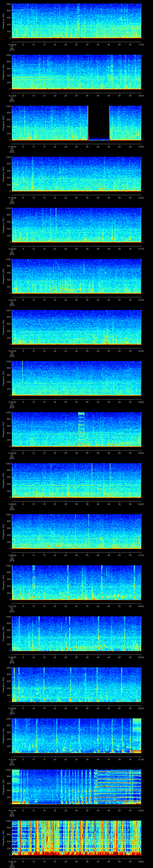Click the '5:17:00' start time label

pyautogui.click(x=12, y=96)
